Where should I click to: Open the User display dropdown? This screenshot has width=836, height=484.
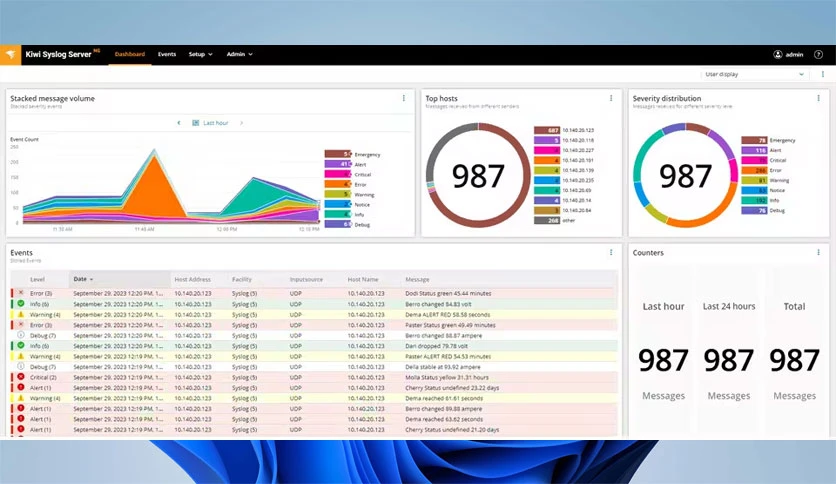pos(754,75)
